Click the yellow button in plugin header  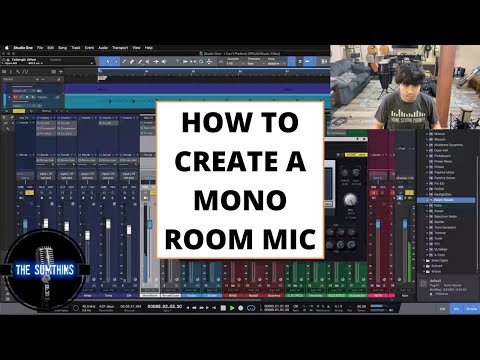[x=356, y=155]
